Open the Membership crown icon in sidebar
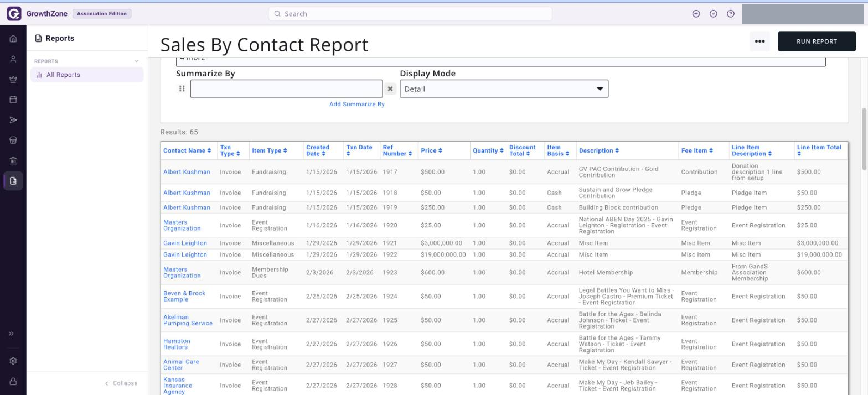This screenshot has height=395, width=868. (x=13, y=80)
